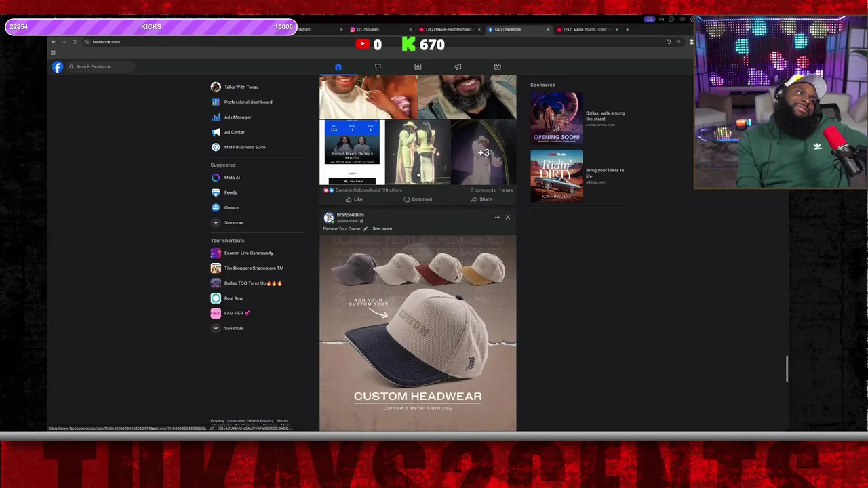Image resolution: width=868 pixels, height=488 pixels.
Task: Open the megaphone icon in top navigation
Action: click(x=458, y=66)
